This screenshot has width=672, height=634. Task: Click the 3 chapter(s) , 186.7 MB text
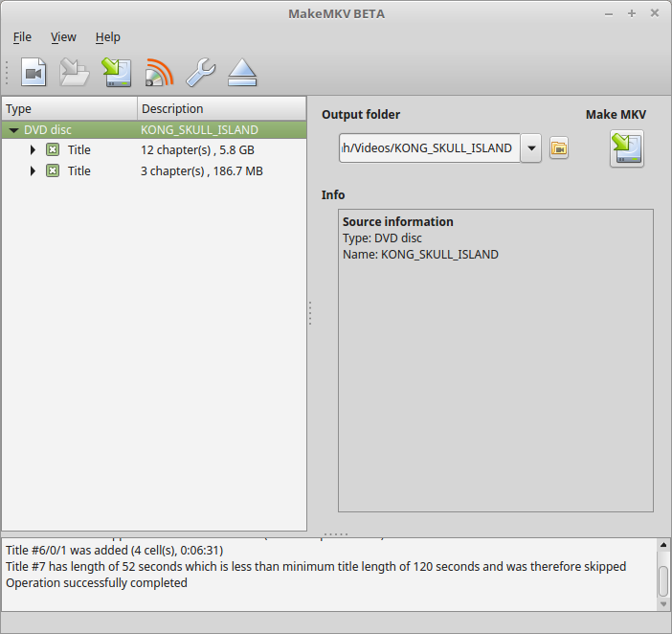point(202,171)
